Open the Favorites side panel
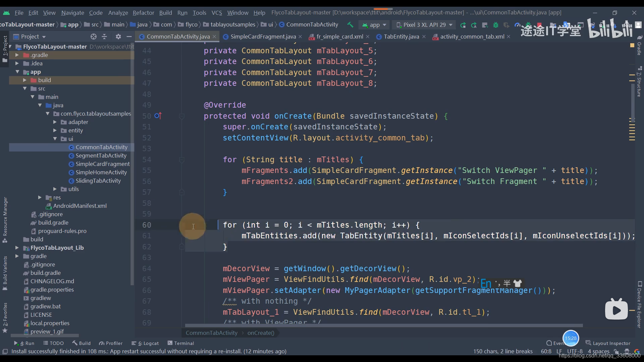 [x=5, y=317]
